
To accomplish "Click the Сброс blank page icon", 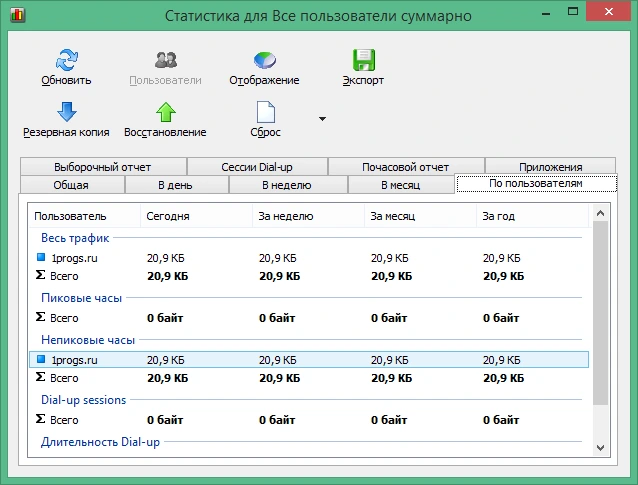I will click(265, 112).
